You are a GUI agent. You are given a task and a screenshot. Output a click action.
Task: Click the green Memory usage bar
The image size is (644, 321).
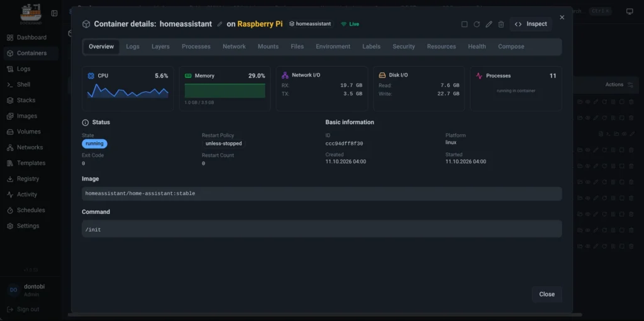pyautogui.click(x=225, y=91)
